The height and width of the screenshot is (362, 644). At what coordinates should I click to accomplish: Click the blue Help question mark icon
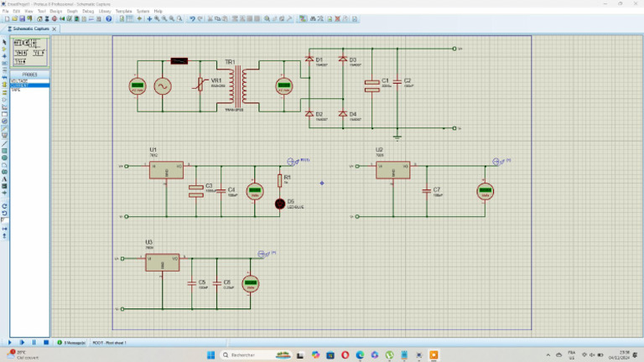point(109,19)
